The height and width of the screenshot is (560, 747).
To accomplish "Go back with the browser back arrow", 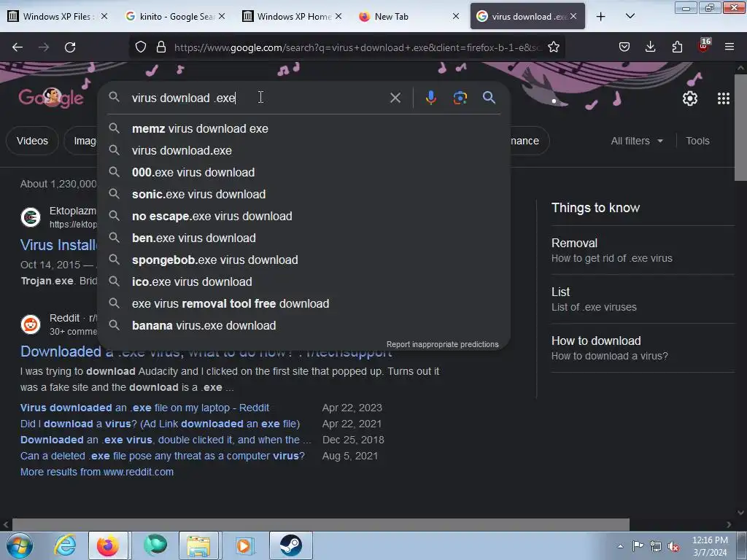I will pos(18,47).
